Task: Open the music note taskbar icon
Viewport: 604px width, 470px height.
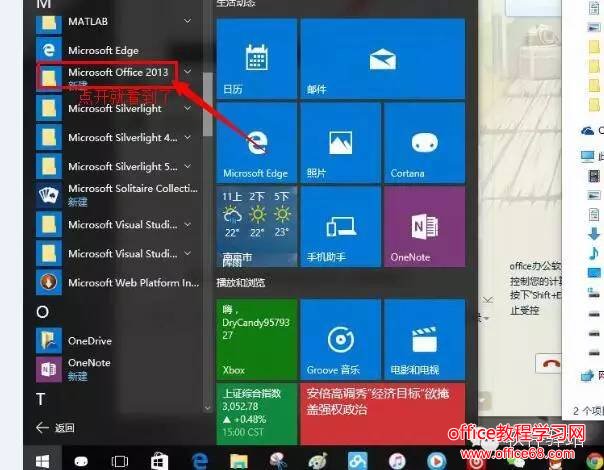Action: click(397, 461)
